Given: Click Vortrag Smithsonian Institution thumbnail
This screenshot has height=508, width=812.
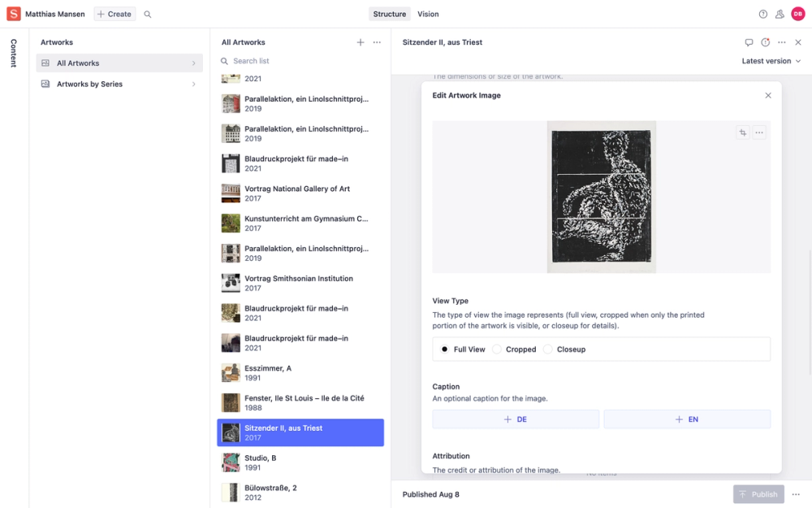Looking at the screenshot, I should (231, 283).
